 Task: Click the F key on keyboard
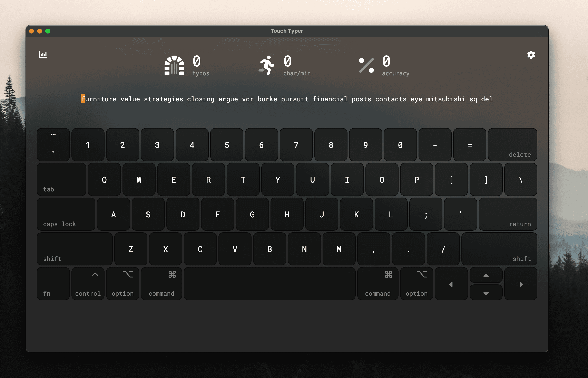coord(217,214)
